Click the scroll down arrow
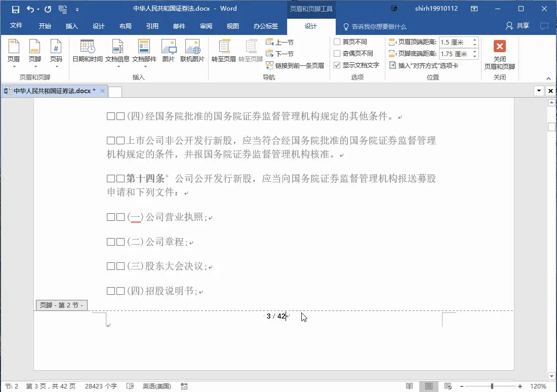Viewport: 557px width, 392px height. point(551,376)
